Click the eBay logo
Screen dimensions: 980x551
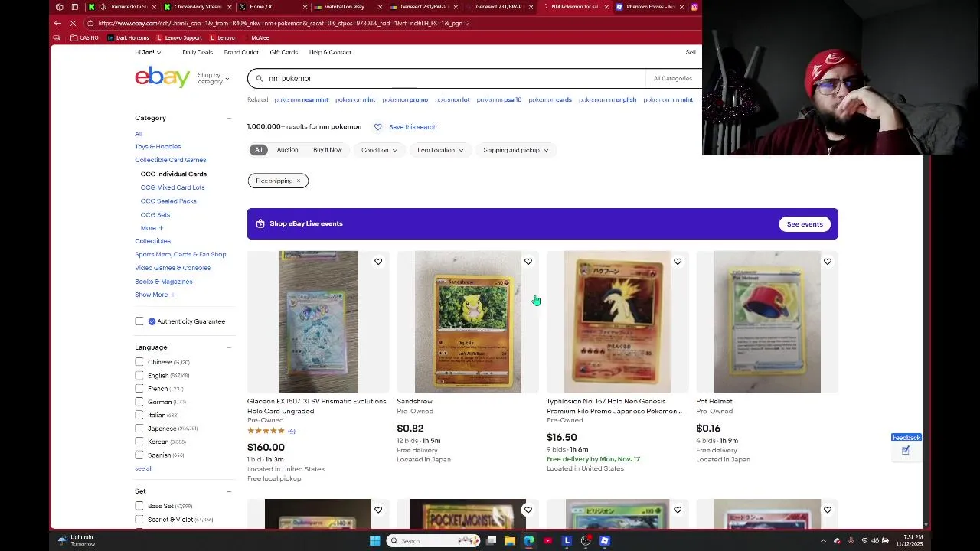tap(162, 77)
